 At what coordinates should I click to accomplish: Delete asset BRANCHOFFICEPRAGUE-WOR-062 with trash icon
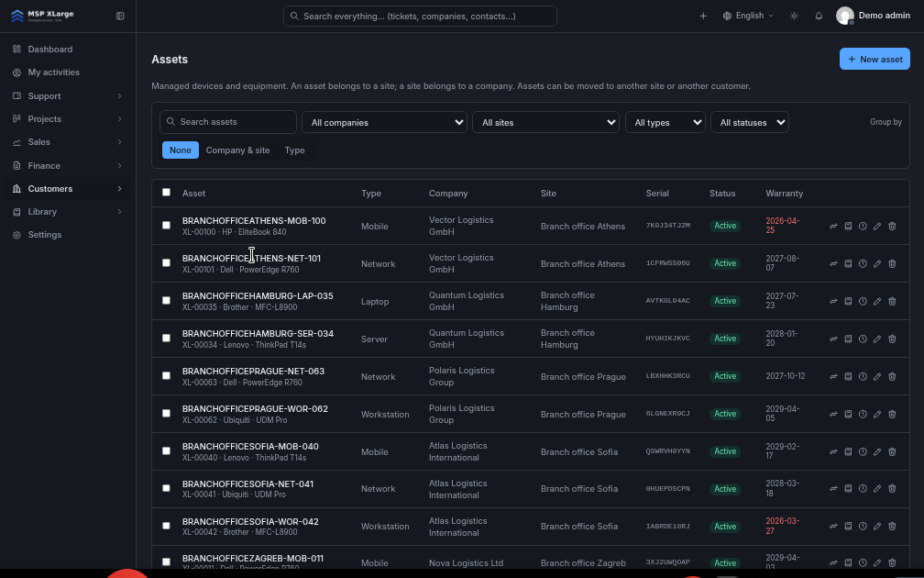point(892,414)
